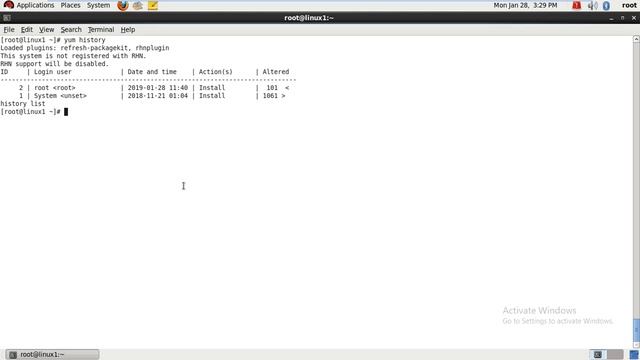This screenshot has width=640, height=360.
Task: Click the 'Loaded plugins' output line
Action: pyautogui.click(x=84, y=48)
